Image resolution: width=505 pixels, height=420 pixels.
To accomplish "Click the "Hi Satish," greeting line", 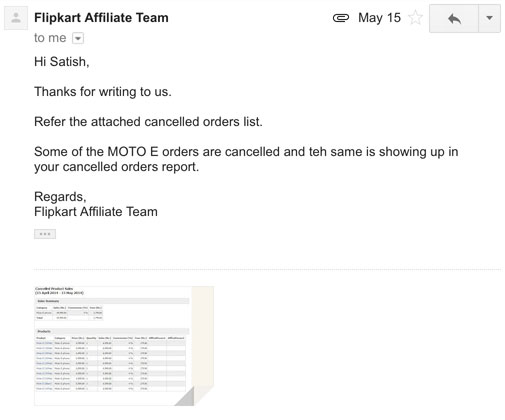I will [x=62, y=62].
